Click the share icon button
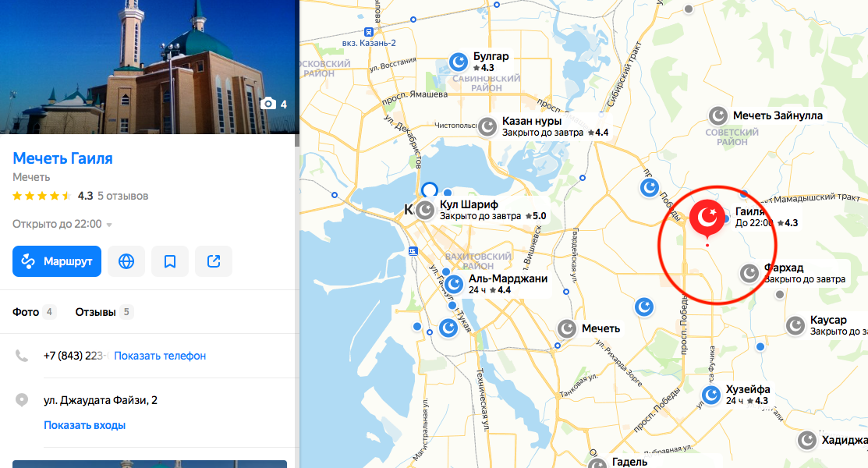The width and height of the screenshot is (868, 468). point(214,261)
